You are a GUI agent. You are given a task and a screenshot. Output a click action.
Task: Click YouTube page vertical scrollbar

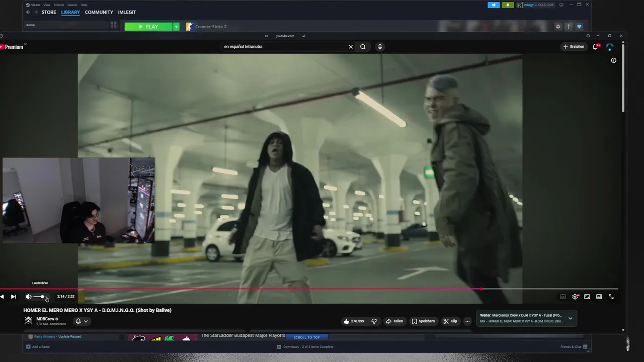click(x=623, y=78)
